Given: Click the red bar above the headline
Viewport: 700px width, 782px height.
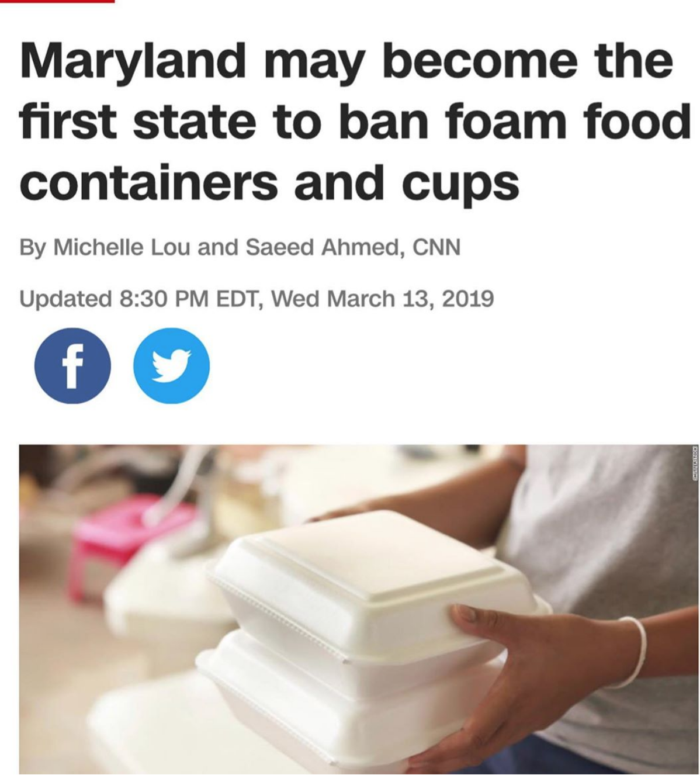Looking at the screenshot, I should (x=57, y=2).
